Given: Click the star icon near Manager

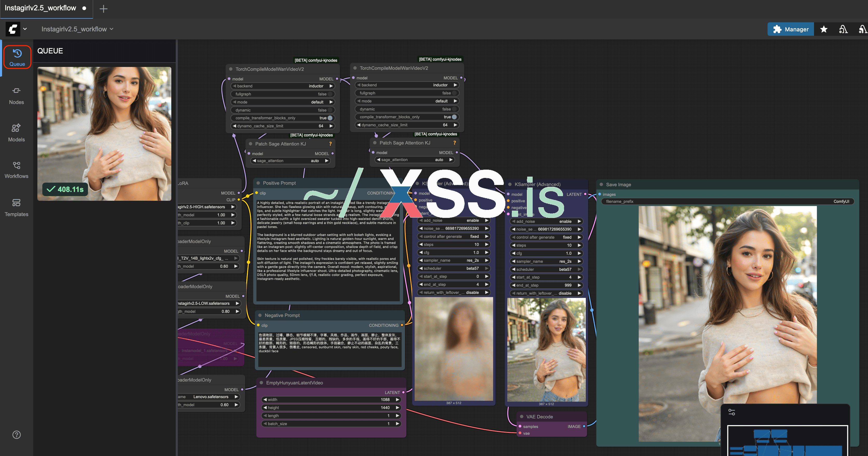Looking at the screenshot, I should (824, 29).
